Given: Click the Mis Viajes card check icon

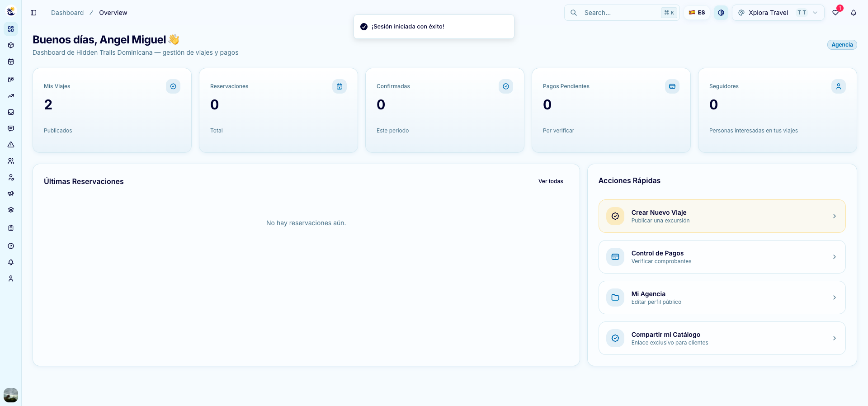Looking at the screenshot, I should tap(173, 86).
